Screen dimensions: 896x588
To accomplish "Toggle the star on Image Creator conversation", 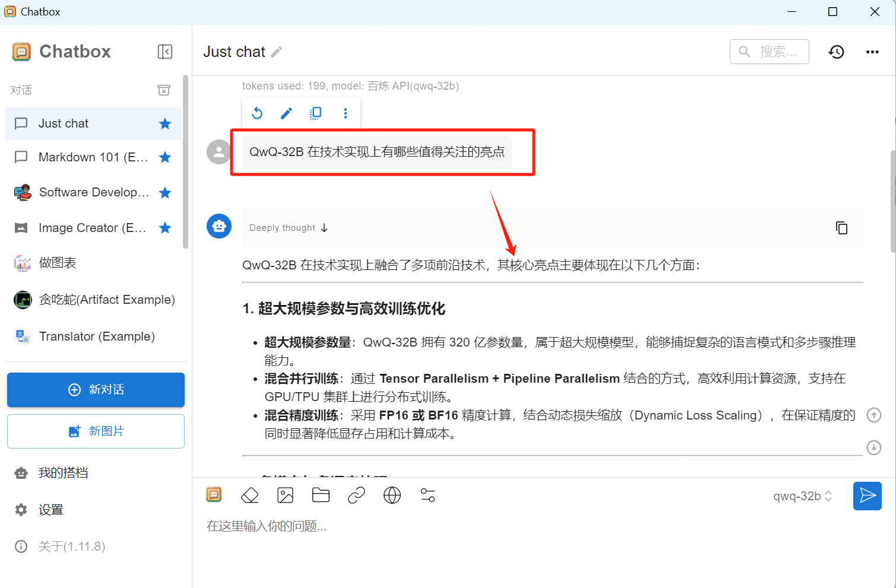I will [165, 228].
